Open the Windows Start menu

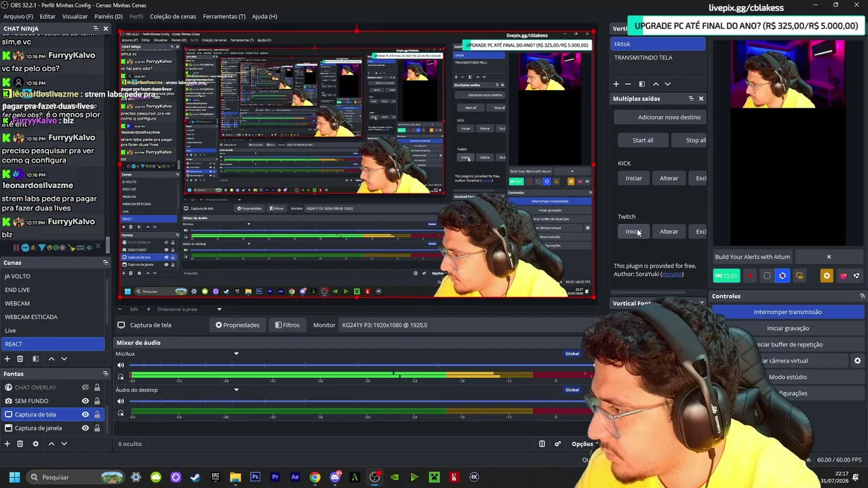click(x=14, y=477)
